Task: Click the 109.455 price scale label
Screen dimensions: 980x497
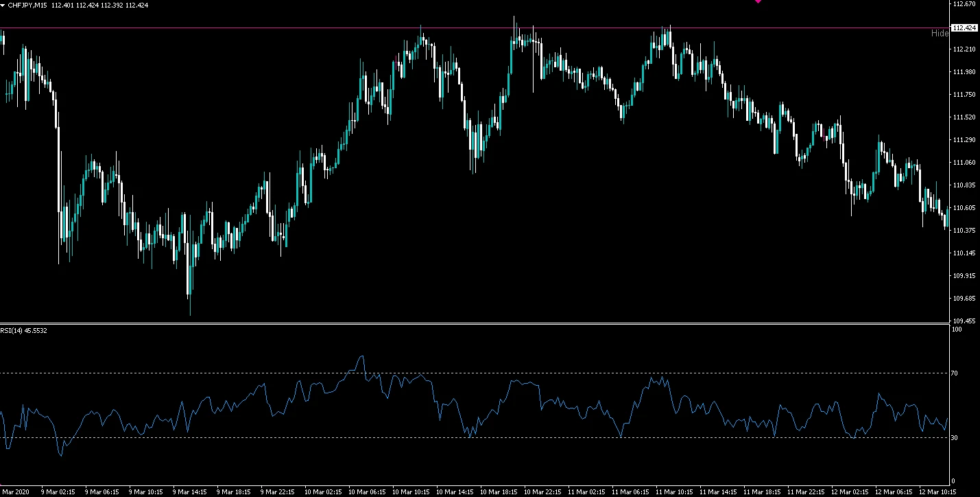Action: click(x=964, y=321)
